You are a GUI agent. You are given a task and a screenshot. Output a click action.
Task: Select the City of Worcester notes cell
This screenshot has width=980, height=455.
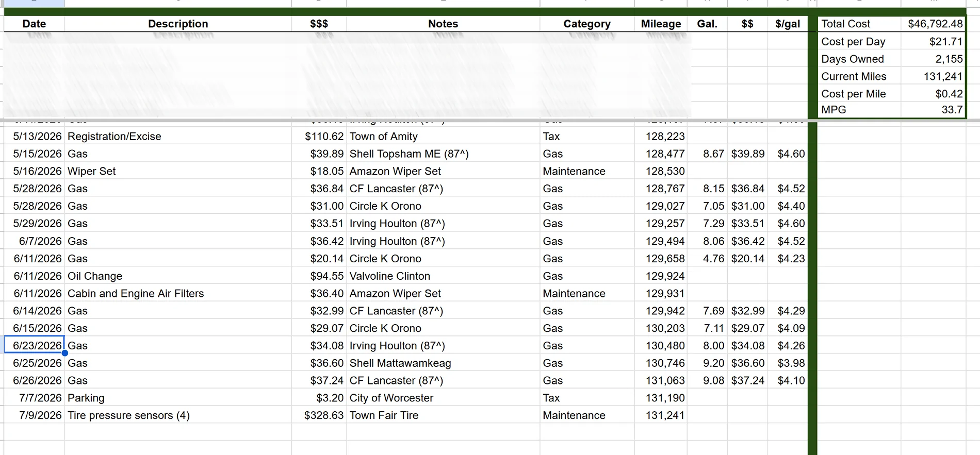pos(443,398)
